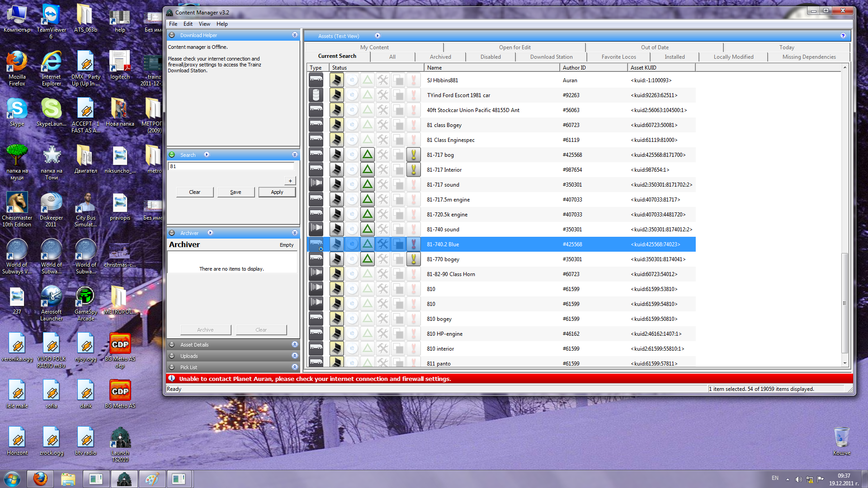Screen dimensions: 868x488
Task: Click the tools icon for 81 class Bogey
Action: click(x=383, y=125)
